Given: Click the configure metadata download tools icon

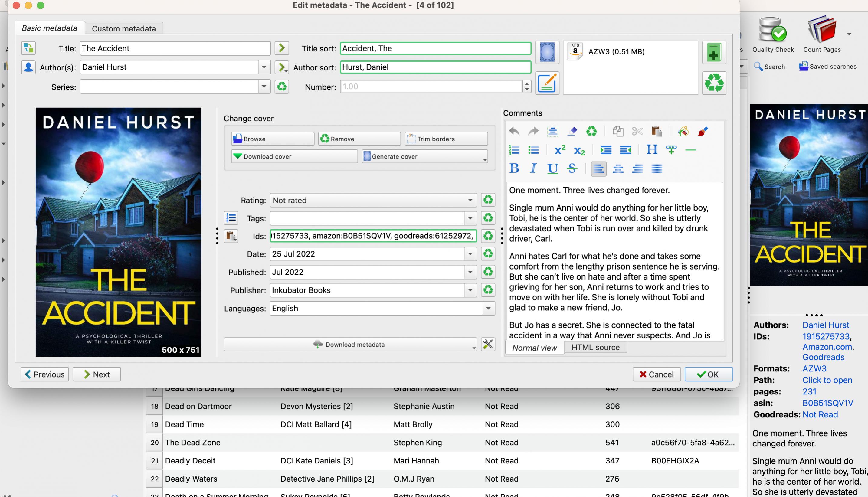Looking at the screenshot, I should pyautogui.click(x=488, y=344).
